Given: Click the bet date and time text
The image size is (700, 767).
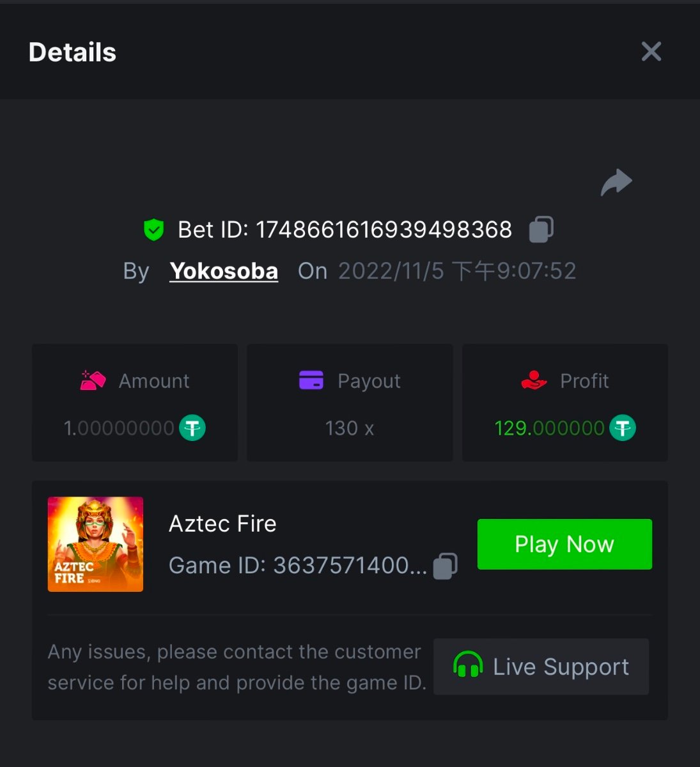Looking at the screenshot, I should tap(457, 271).
